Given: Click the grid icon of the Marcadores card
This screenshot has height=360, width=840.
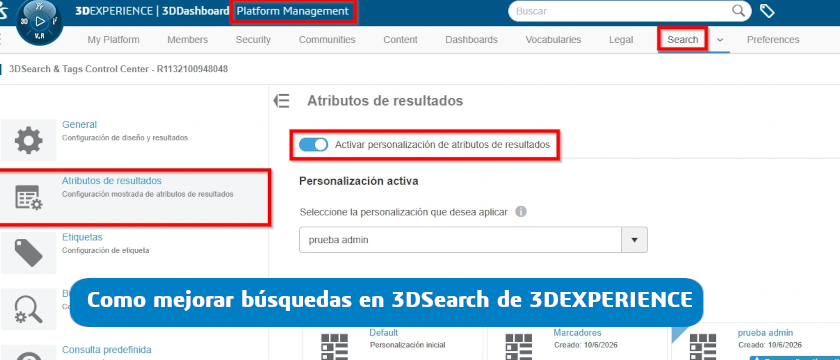Looking at the screenshot, I should click(x=519, y=346).
